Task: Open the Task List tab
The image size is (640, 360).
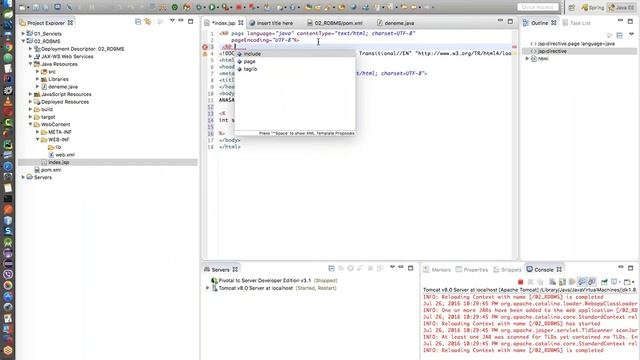Action: tap(576, 23)
